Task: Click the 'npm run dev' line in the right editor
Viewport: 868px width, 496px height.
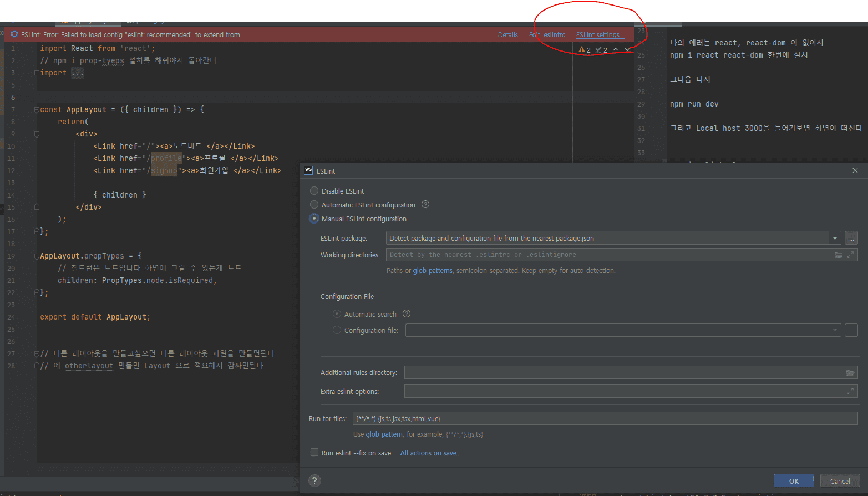Action: pos(694,104)
